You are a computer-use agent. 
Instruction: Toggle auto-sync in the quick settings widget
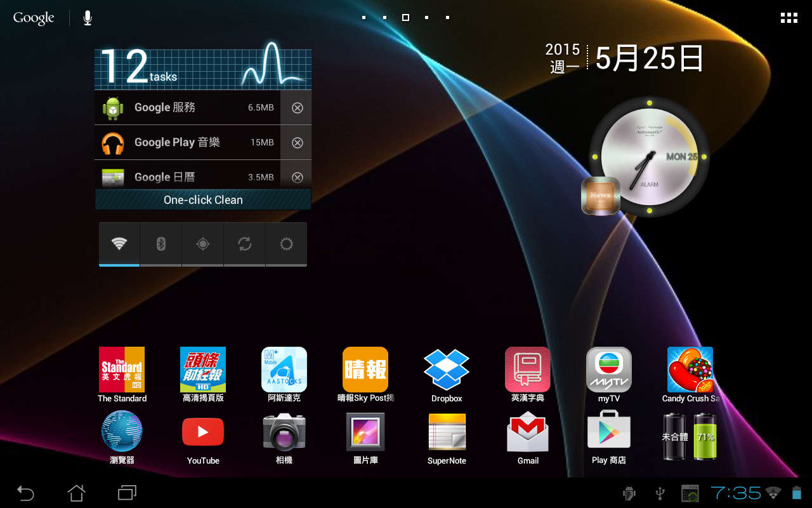click(244, 244)
